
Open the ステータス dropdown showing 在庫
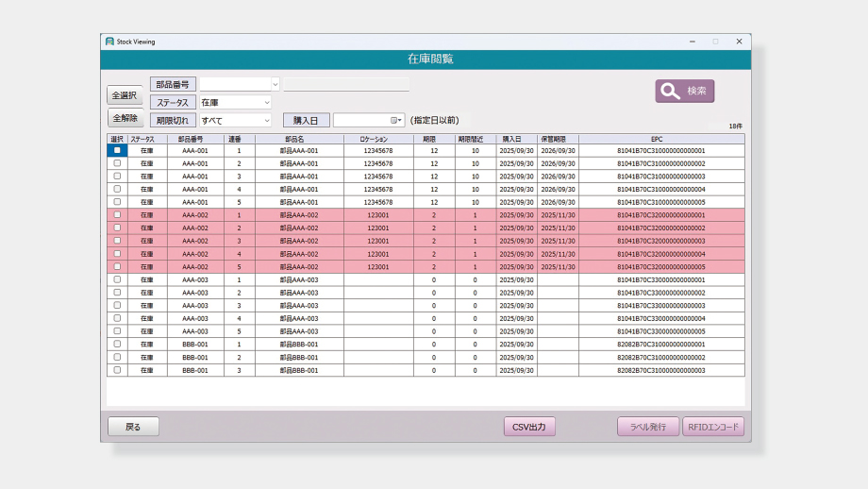267,102
